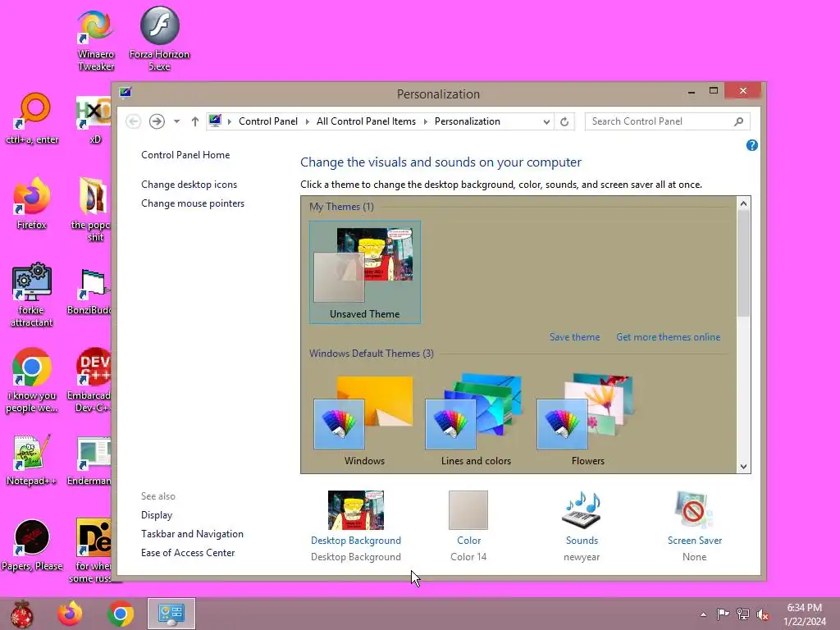Image resolution: width=840 pixels, height=630 pixels.
Task: Select the Lines and colors theme
Action: [476, 421]
